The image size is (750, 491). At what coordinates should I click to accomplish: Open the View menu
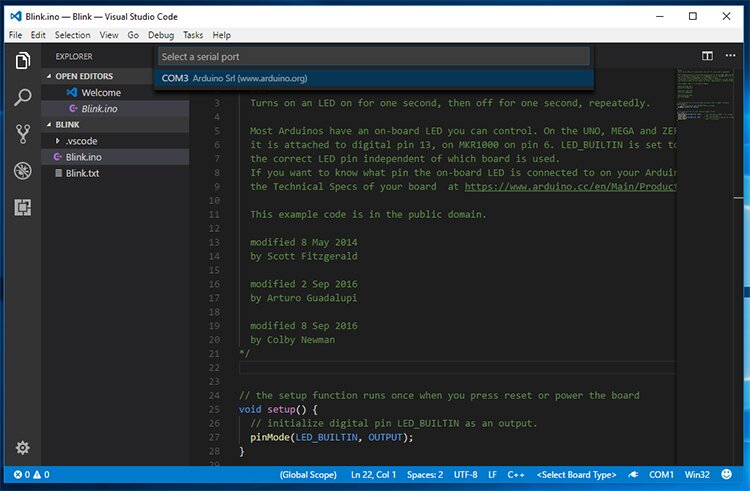(x=109, y=35)
